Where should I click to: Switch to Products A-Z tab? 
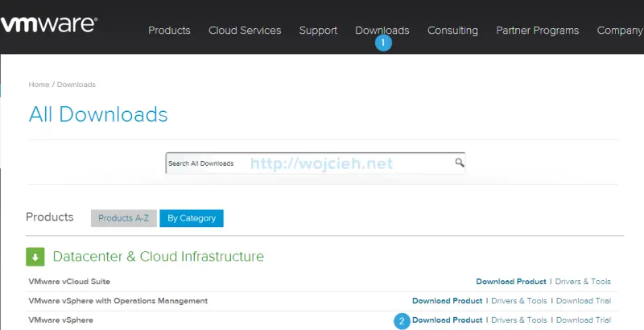tap(124, 218)
